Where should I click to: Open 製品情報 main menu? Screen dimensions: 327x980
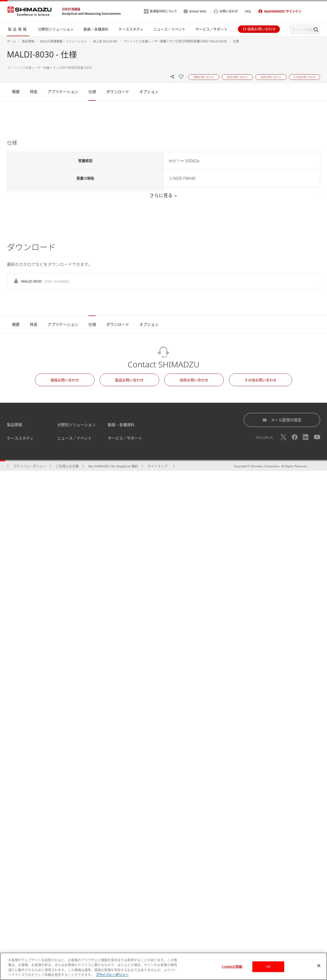pos(18,29)
